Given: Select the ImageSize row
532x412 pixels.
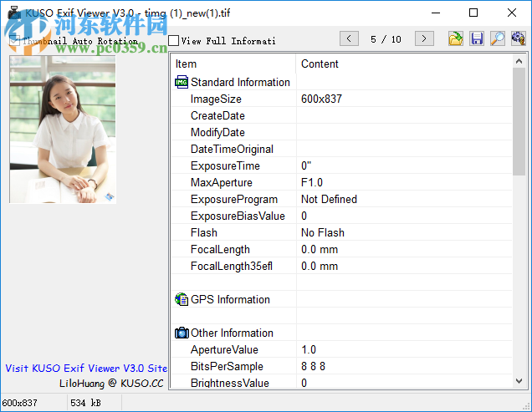Looking at the screenshot, I should (x=341, y=99).
